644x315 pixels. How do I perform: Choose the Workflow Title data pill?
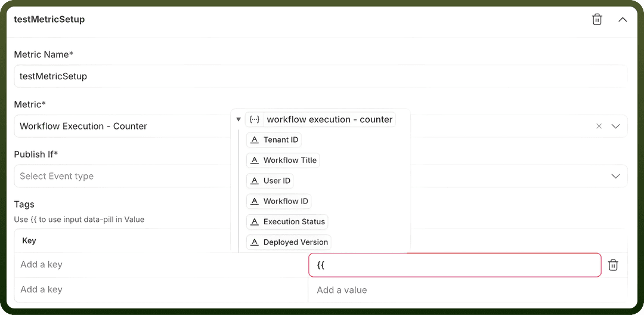point(283,160)
